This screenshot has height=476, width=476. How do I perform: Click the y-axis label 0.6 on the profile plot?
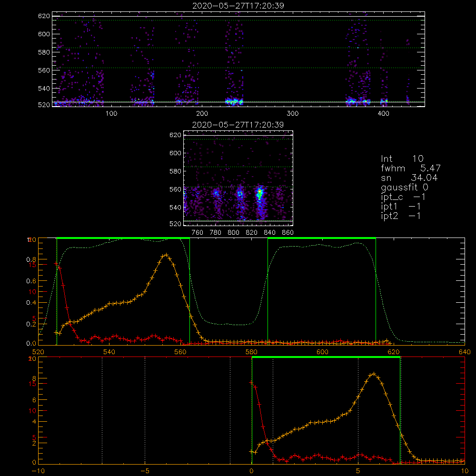[31, 281]
